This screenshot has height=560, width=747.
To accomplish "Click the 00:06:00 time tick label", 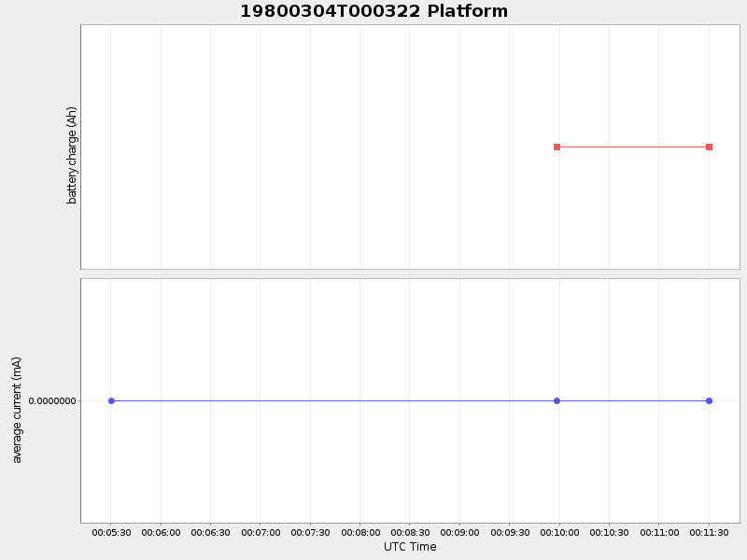I will click(161, 532).
